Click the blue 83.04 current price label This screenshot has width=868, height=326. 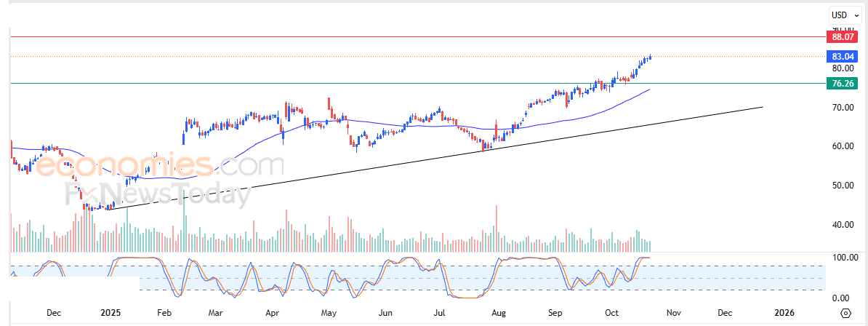click(x=842, y=56)
